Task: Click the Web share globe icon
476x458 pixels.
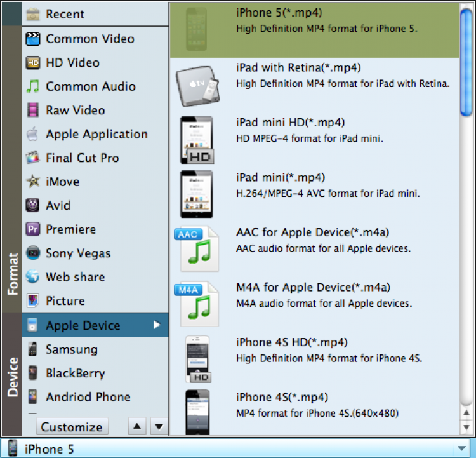Action: (x=32, y=276)
